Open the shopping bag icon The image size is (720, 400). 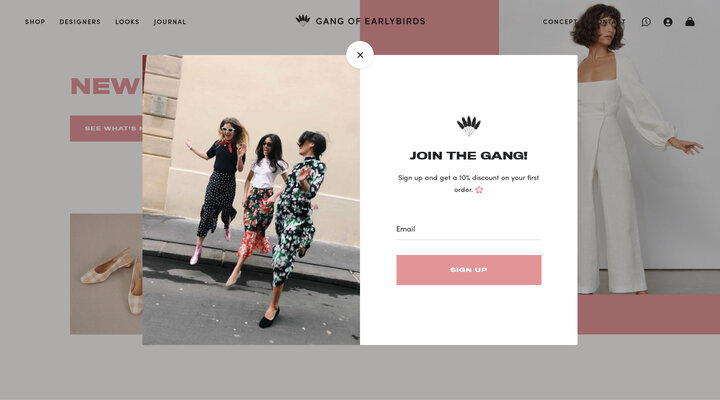[x=690, y=22]
